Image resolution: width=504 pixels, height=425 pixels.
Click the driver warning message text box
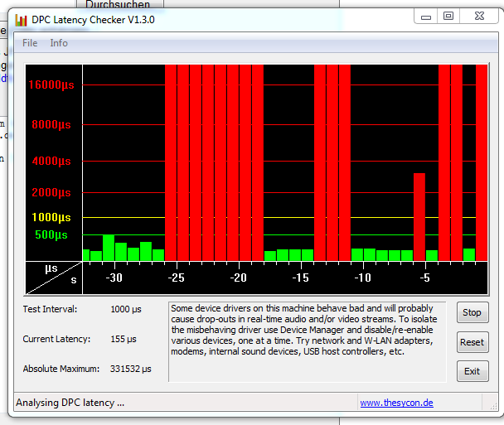click(x=308, y=342)
